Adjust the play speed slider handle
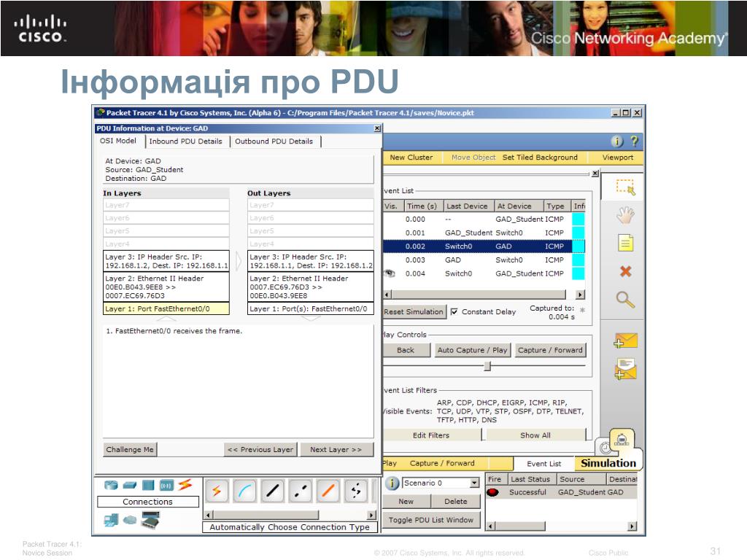 487,366
